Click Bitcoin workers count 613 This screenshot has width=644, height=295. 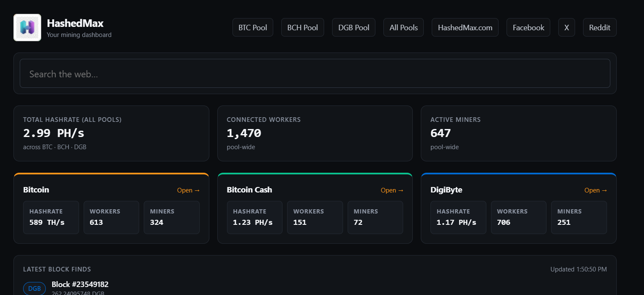point(96,222)
